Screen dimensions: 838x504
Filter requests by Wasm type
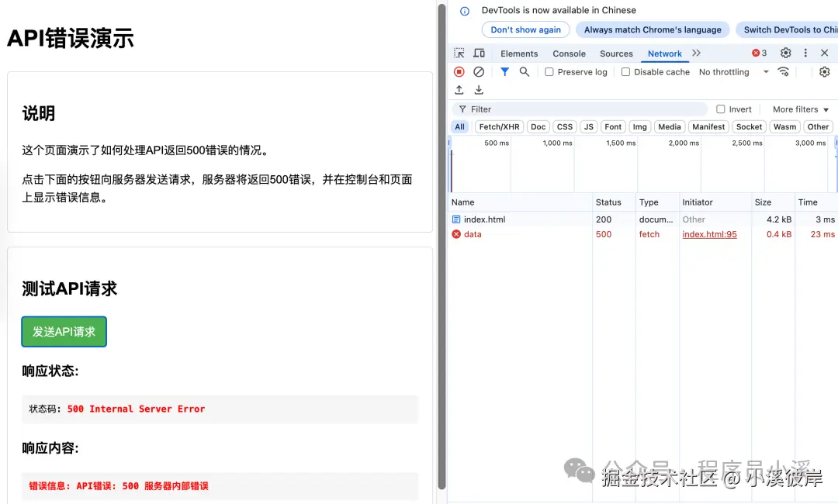784,127
